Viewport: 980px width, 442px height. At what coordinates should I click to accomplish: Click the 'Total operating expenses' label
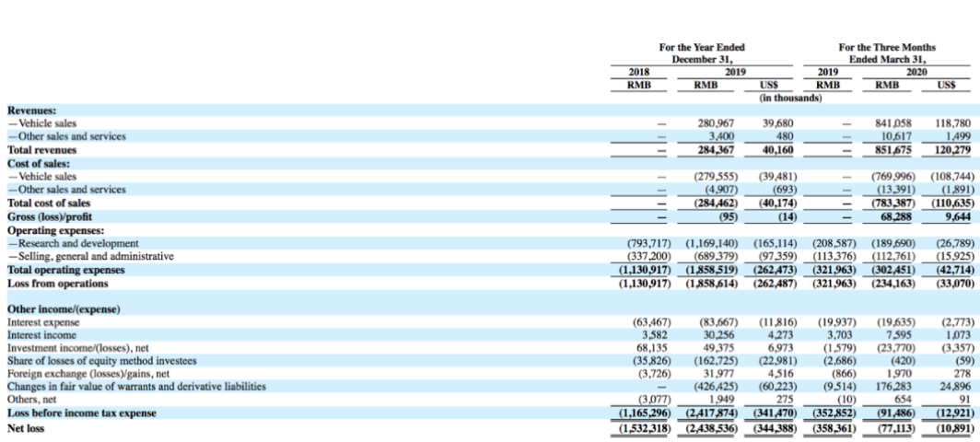pyautogui.click(x=65, y=270)
